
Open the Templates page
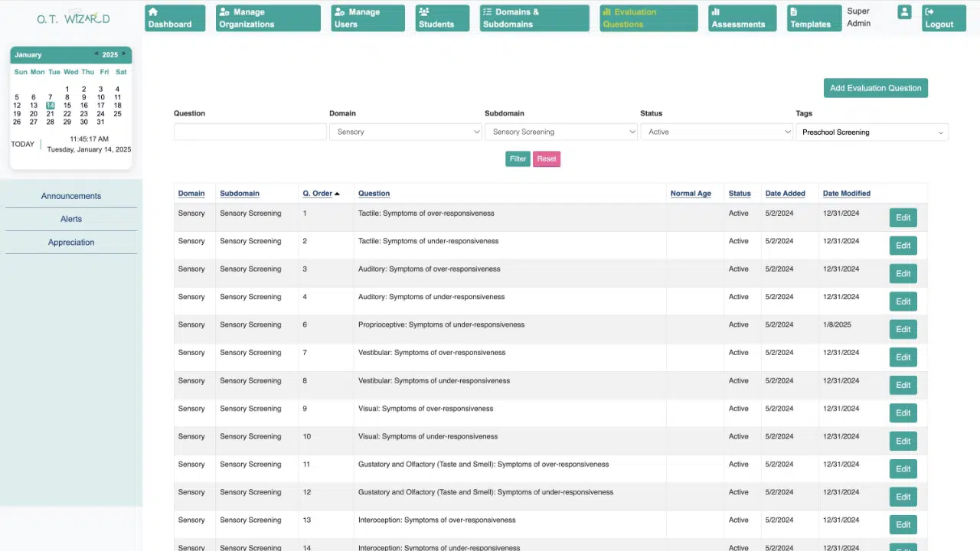pos(814,18)
